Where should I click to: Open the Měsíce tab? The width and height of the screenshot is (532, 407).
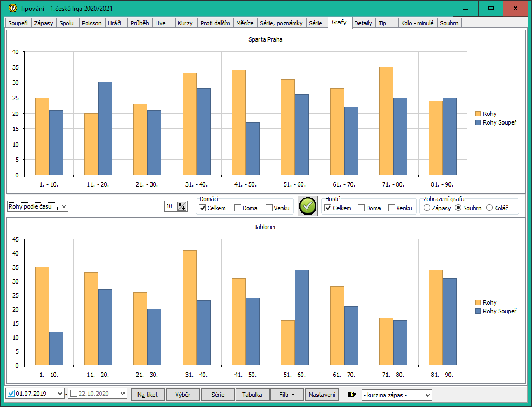[x=245, y=23]
